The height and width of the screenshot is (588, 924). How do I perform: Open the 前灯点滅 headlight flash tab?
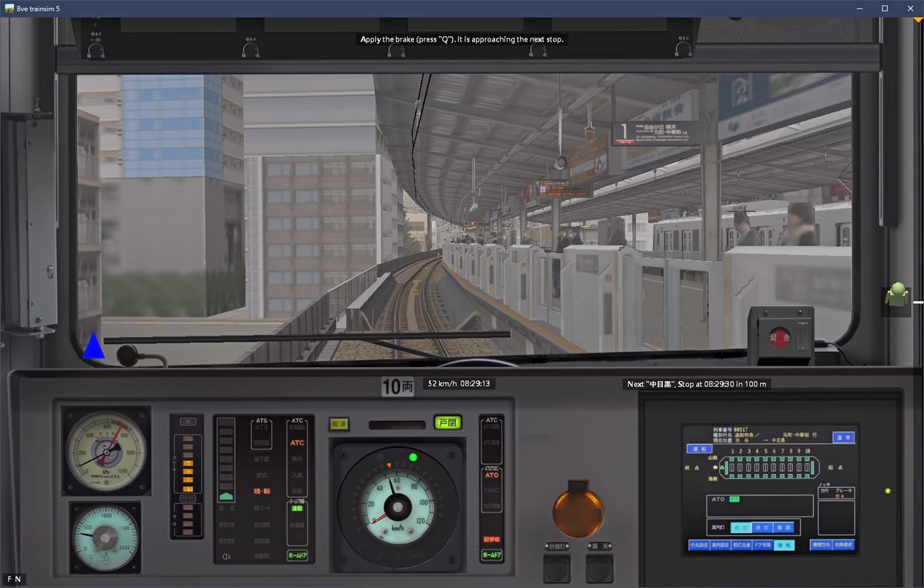pos(742,545)
